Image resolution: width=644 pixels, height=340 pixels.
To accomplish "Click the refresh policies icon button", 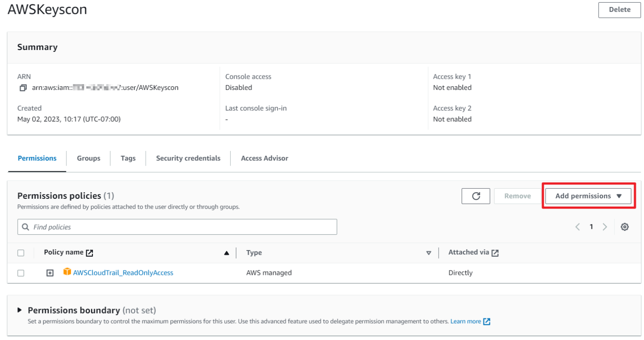I will tap(476, 196).
